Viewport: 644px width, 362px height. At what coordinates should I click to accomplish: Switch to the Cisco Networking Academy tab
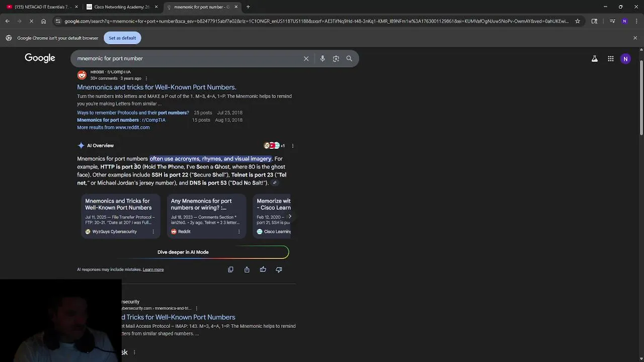(122, 7)
